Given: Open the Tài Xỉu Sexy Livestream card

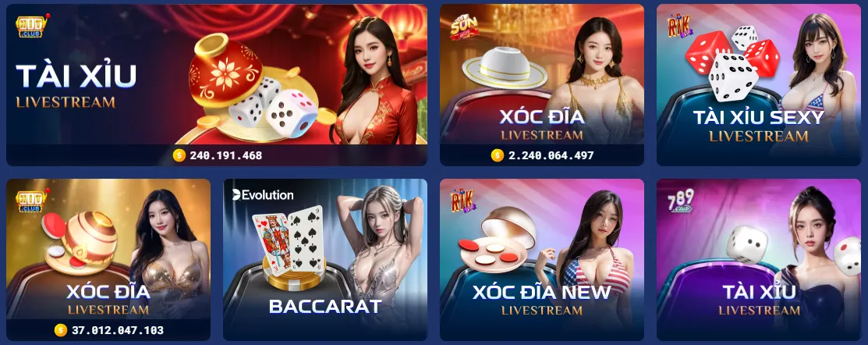Looking at the screenshot, I should (x=758, y=85).
